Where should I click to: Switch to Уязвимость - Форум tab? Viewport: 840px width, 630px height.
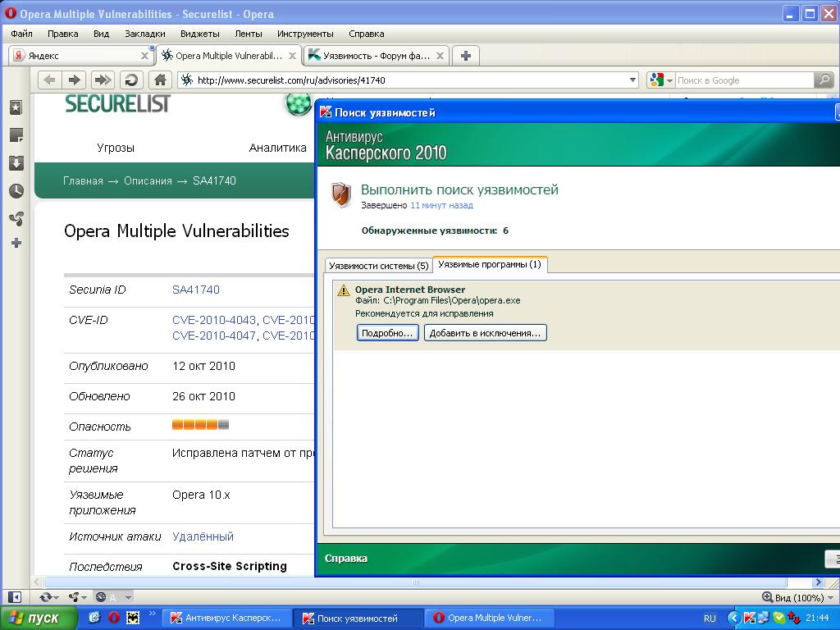[376, 56]
